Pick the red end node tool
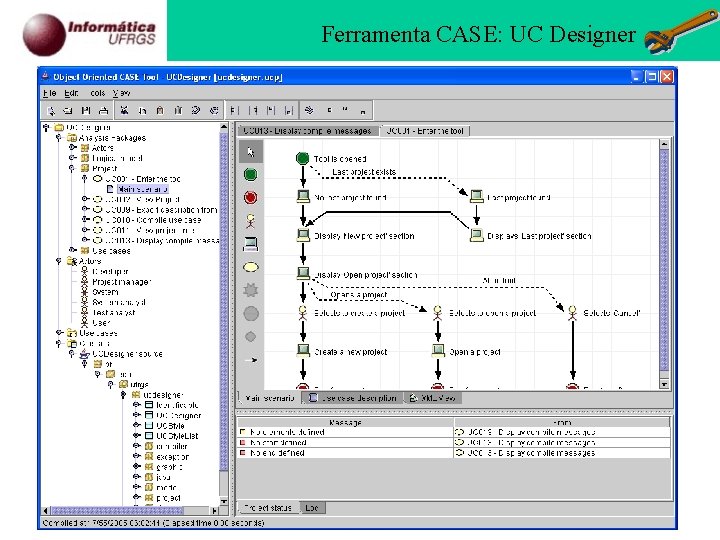Viewport: 720px width, 540px height. pyautogui.click(x=251, y=198)
